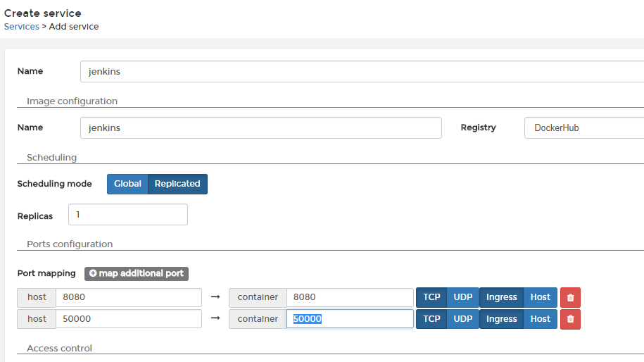Set TCP protocol for port 50000

(x=431, y=319)
